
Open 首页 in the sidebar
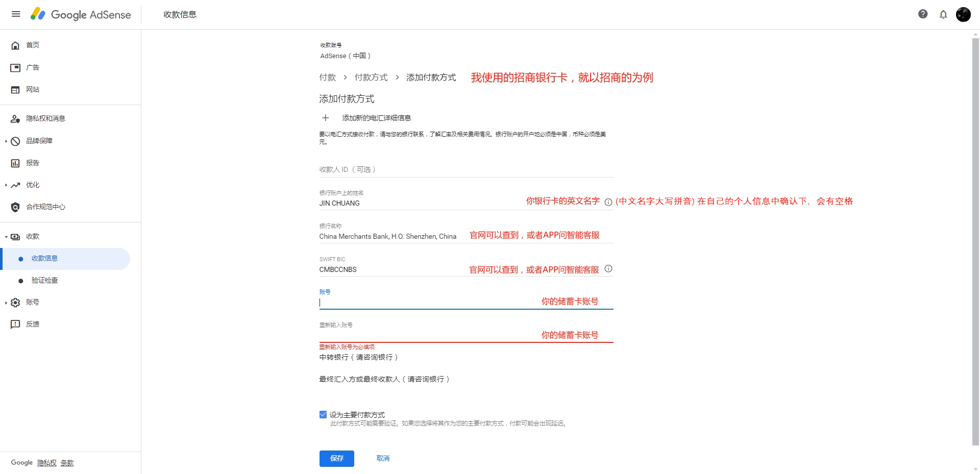33,45
